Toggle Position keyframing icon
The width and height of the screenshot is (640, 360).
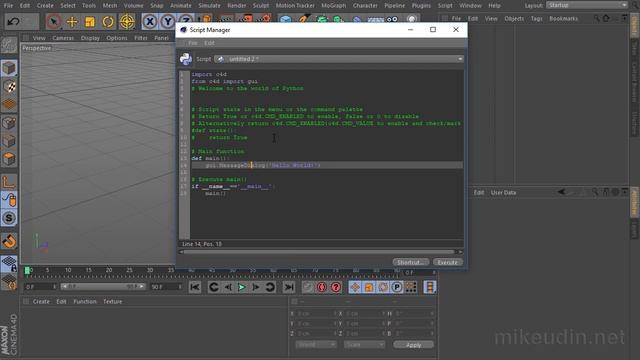click(x=355, y=287)
